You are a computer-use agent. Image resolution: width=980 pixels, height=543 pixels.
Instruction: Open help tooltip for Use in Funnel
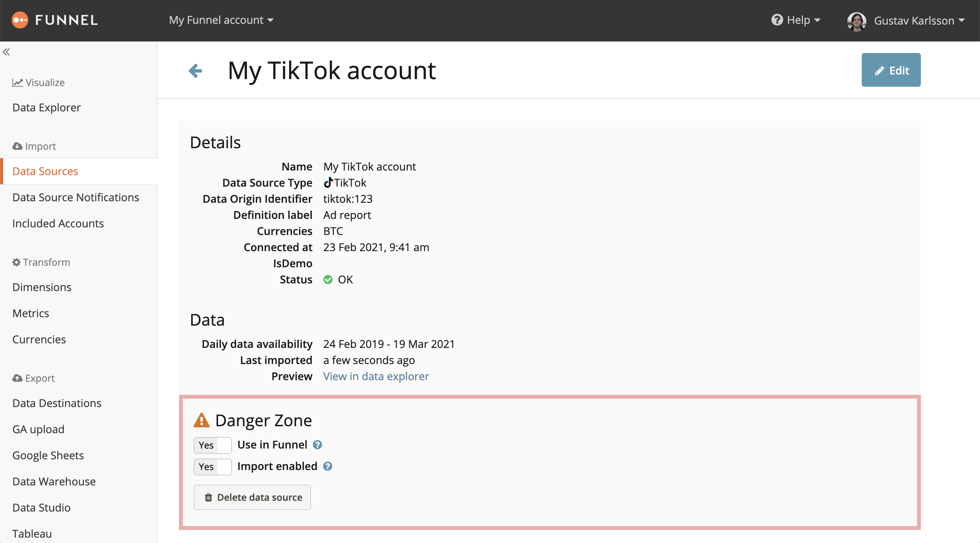pyautogui.click(x=318, y=445)
